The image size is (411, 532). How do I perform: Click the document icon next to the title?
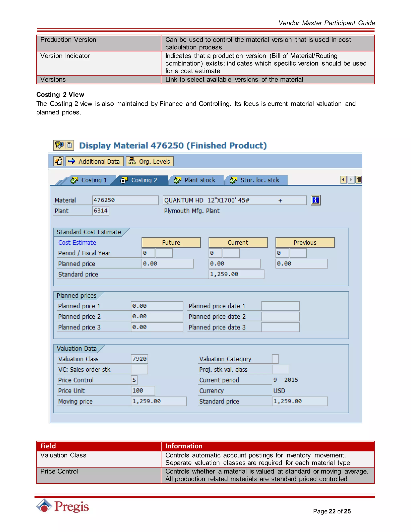70,145
